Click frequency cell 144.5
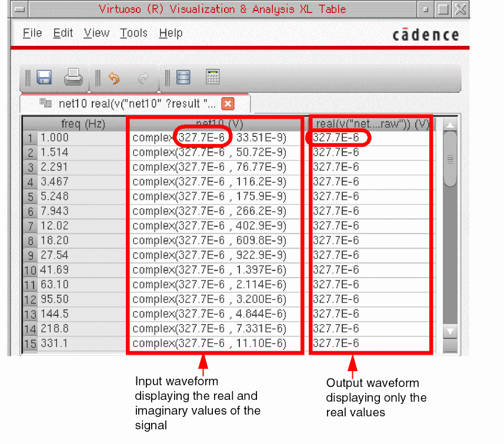 (82, 314)
